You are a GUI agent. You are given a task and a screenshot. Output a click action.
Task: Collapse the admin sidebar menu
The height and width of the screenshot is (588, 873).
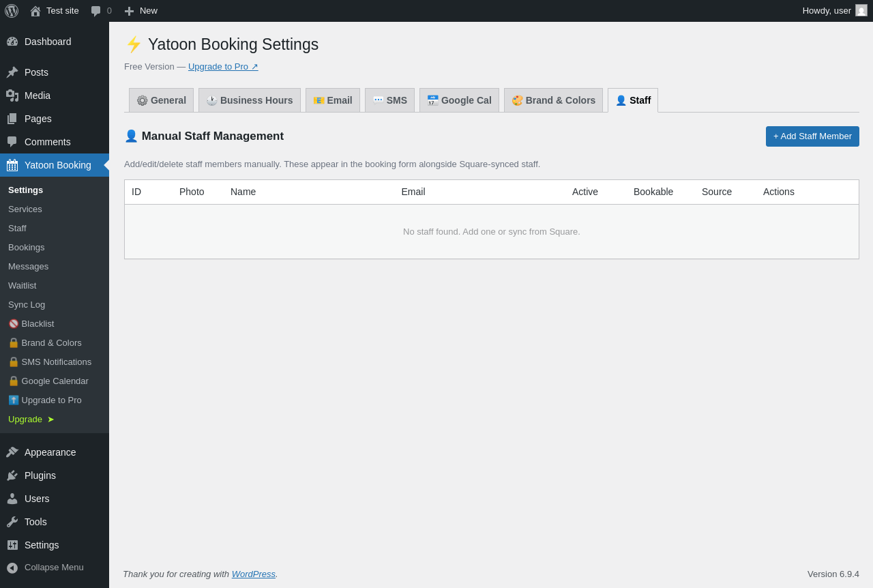coord(55,568)
